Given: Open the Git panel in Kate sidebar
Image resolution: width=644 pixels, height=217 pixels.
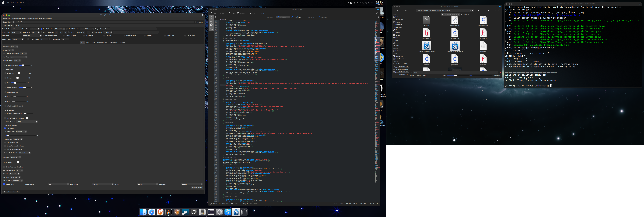Looking at the screenshot, I should tap(211, 25).
